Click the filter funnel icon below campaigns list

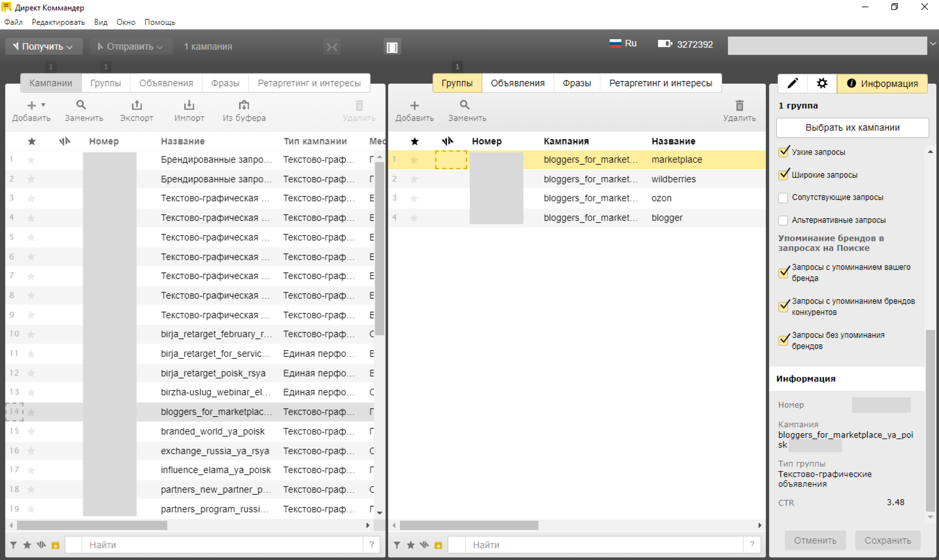coord(13,545)
